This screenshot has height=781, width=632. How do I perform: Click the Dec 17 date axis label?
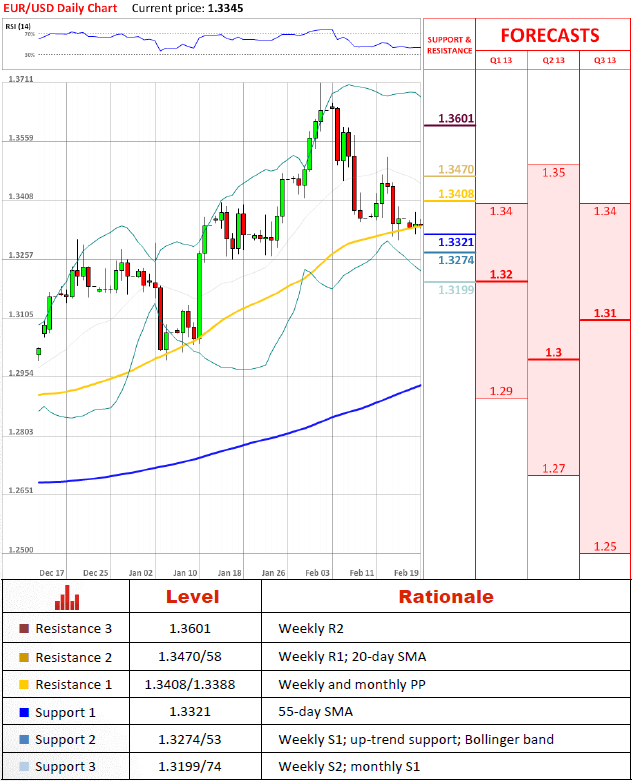(x=52, y=573)
